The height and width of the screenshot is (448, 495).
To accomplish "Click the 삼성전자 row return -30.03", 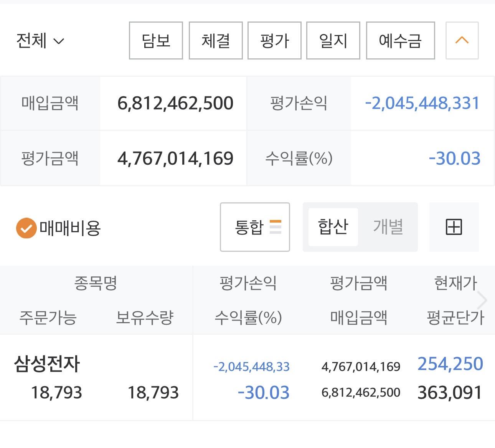I will pos(264,393).
